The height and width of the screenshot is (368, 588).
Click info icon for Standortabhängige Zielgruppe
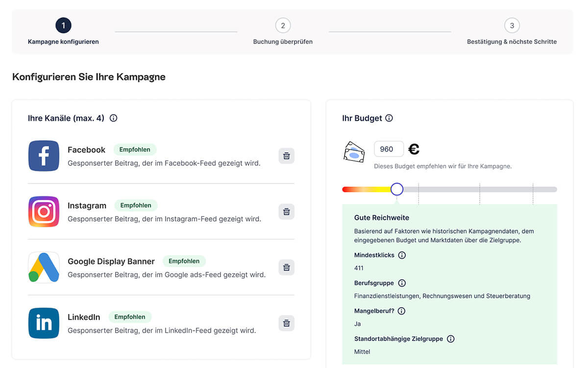click(x=451, y=339)
